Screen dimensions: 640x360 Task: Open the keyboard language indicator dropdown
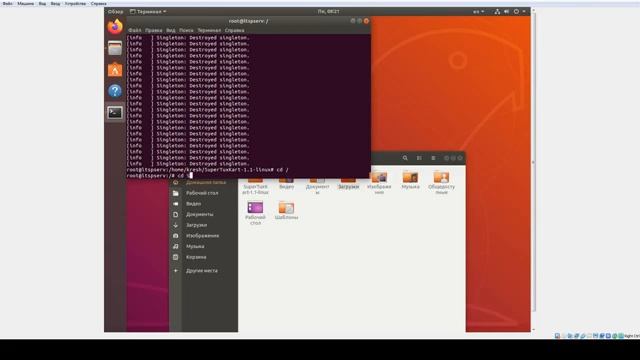(x=479, y=11)
